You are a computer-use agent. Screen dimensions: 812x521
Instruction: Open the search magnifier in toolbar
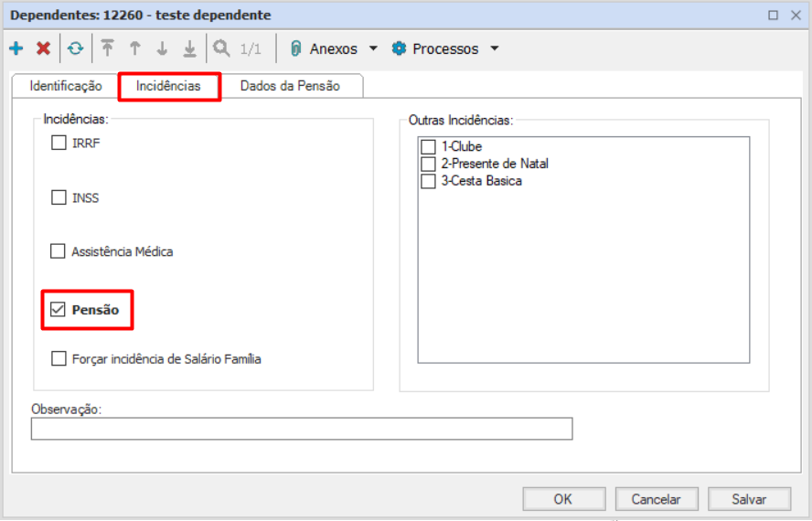221,48
